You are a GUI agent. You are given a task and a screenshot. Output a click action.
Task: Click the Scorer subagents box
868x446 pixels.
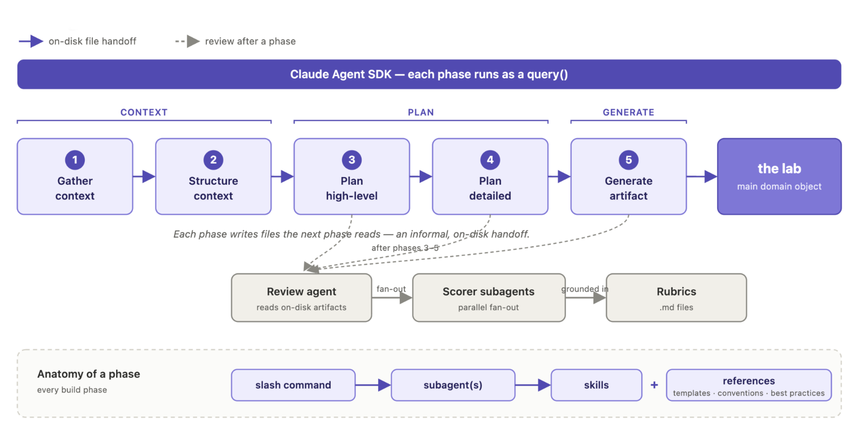[x=489, y=298]
